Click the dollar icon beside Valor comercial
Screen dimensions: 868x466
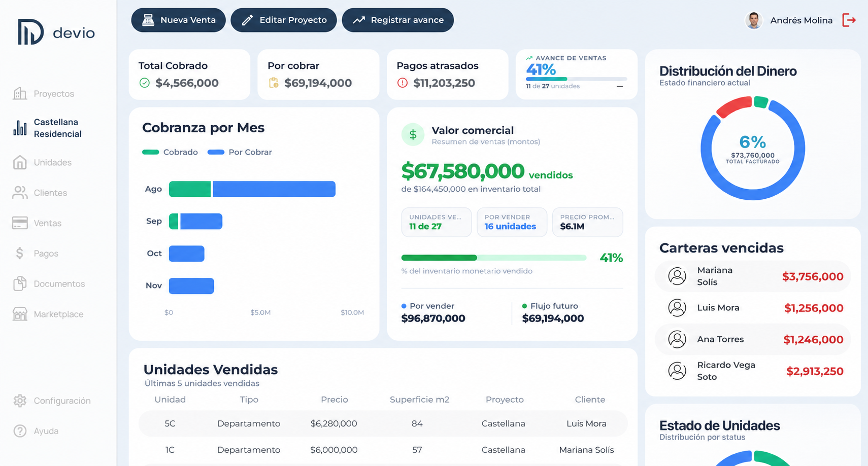pyautogui.click(x=413, y=134)
